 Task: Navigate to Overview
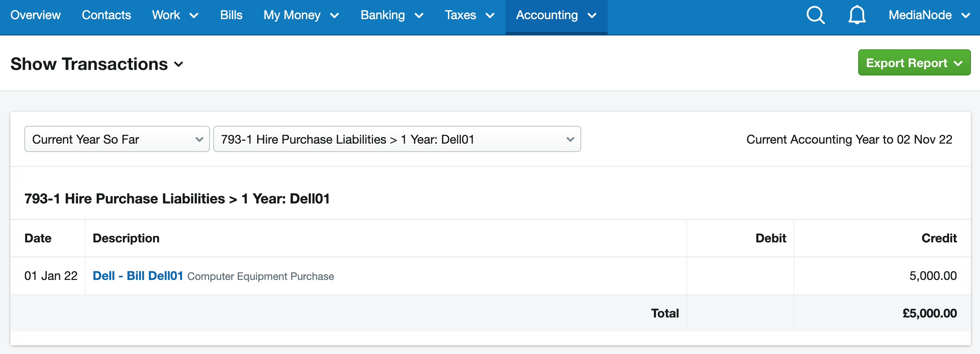point(35,15)
